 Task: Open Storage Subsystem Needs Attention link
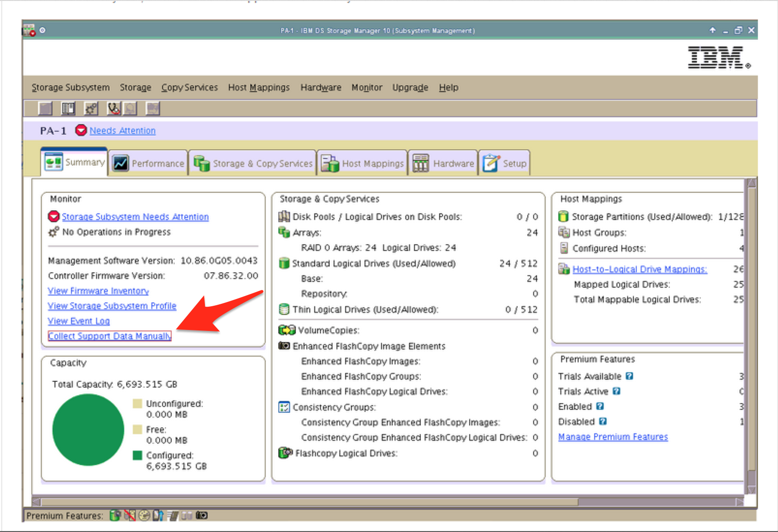pyautogui.click(x=135, y=217)
